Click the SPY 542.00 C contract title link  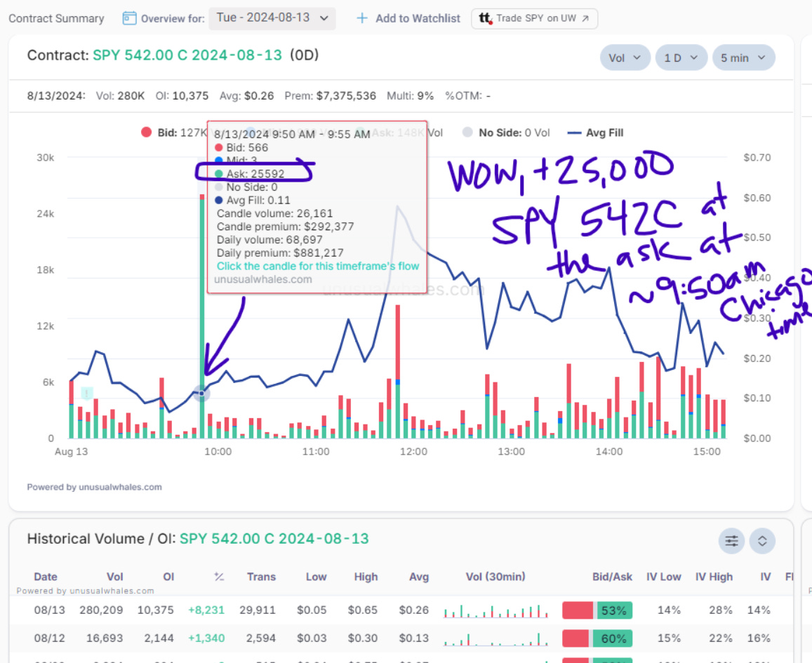click(187, 55)
